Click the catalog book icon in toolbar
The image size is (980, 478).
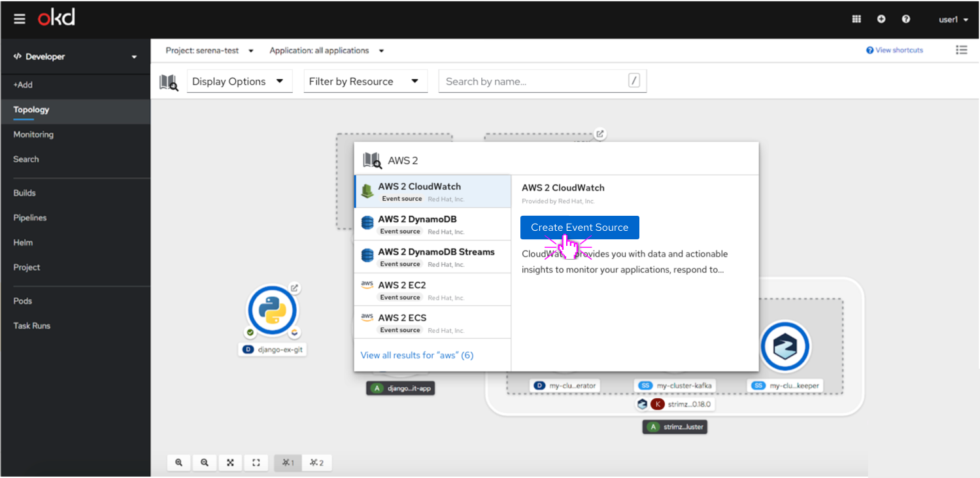coord(169,82)
